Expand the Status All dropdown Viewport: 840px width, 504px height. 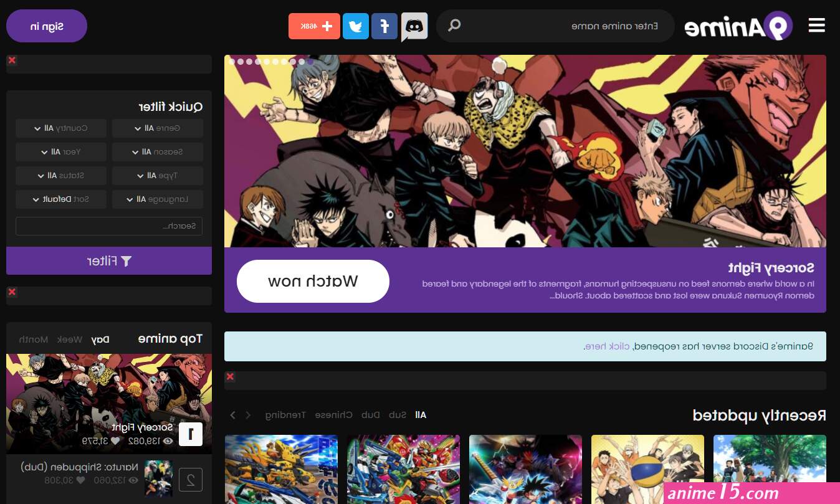coord(60,176)
